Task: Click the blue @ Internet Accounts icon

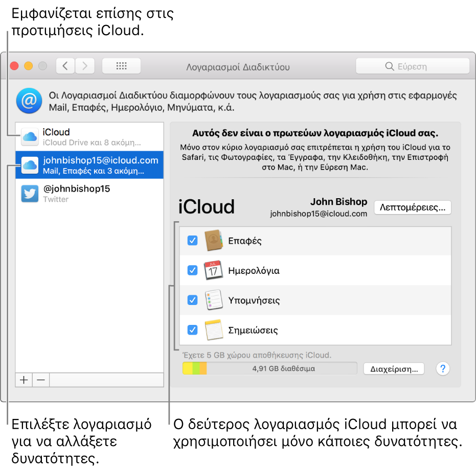Action: click(x=29, y=101)
